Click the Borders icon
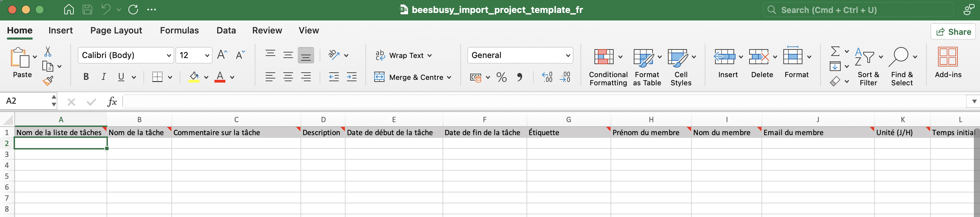Image resolution: width=980 pixels, height=217 pixels. tap(157, 77)
